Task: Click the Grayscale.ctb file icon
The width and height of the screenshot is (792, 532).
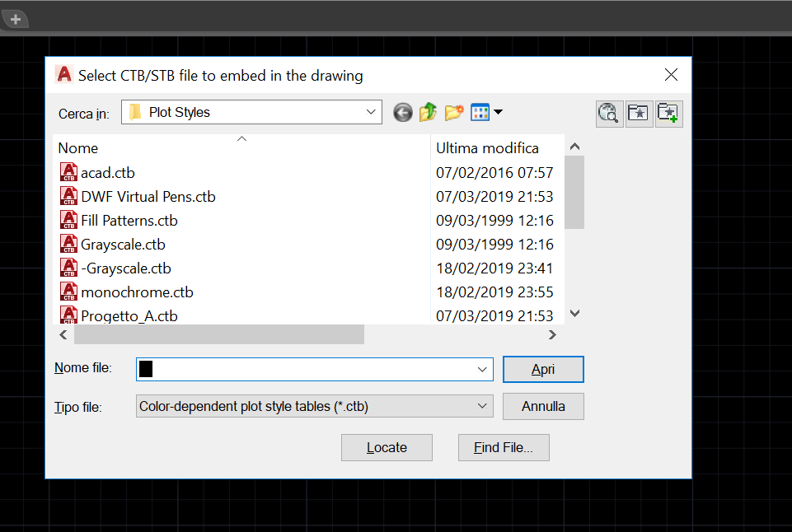Action: [x=68, y=244]
